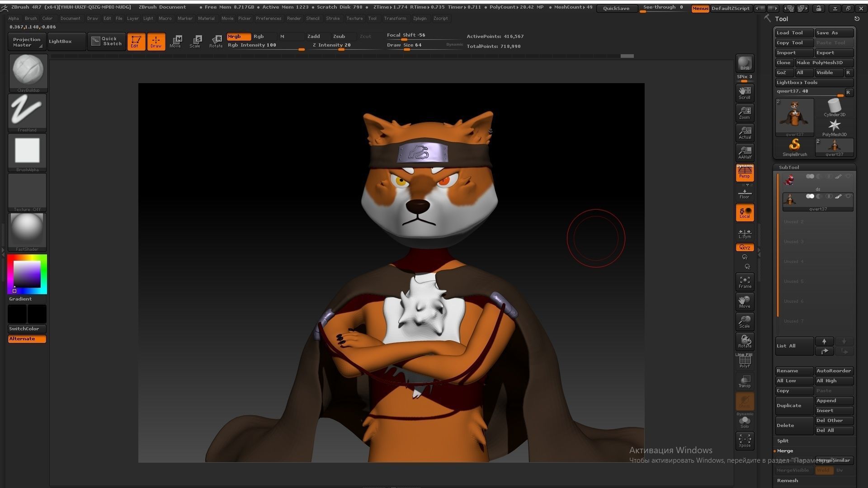
Task: Collapse the Merge section
Action: [785, 450]
